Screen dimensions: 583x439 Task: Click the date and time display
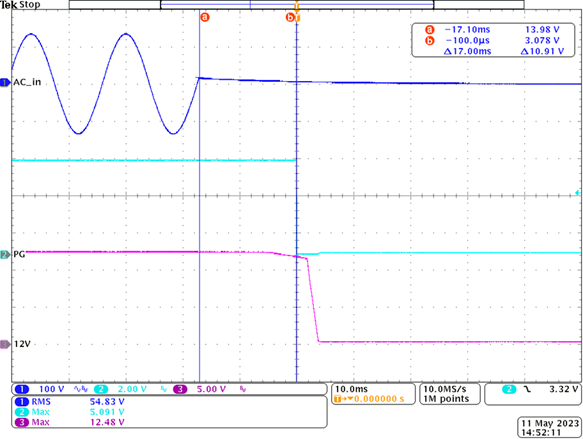549,428
